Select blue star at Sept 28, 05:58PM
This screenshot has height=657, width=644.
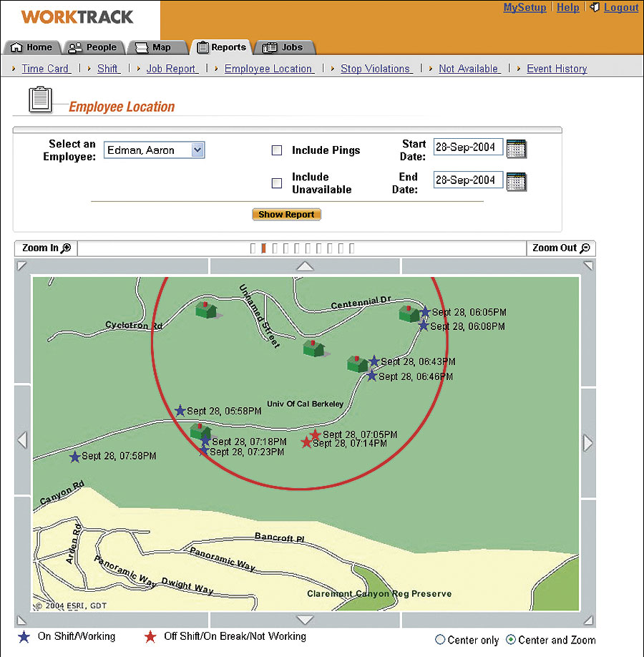[x=180, y=410]
